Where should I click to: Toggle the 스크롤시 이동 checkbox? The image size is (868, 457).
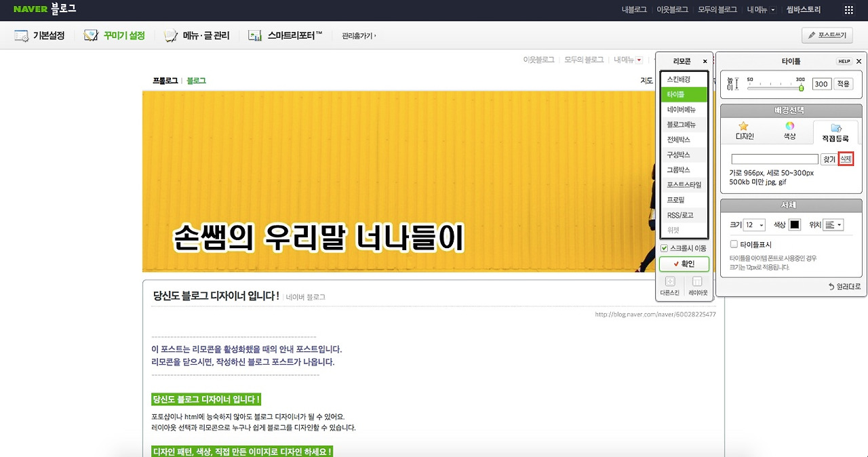coord(664,248)
